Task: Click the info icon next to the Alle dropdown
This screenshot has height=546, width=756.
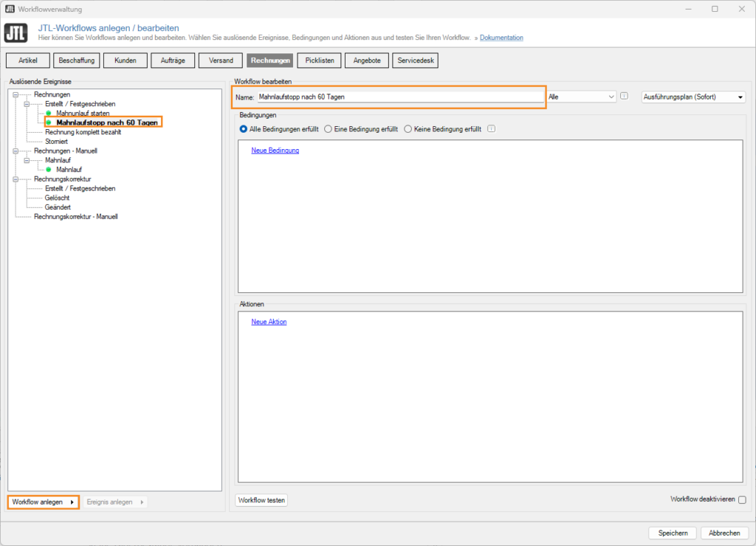Action: pyautogui.click(x=624, y=97)
